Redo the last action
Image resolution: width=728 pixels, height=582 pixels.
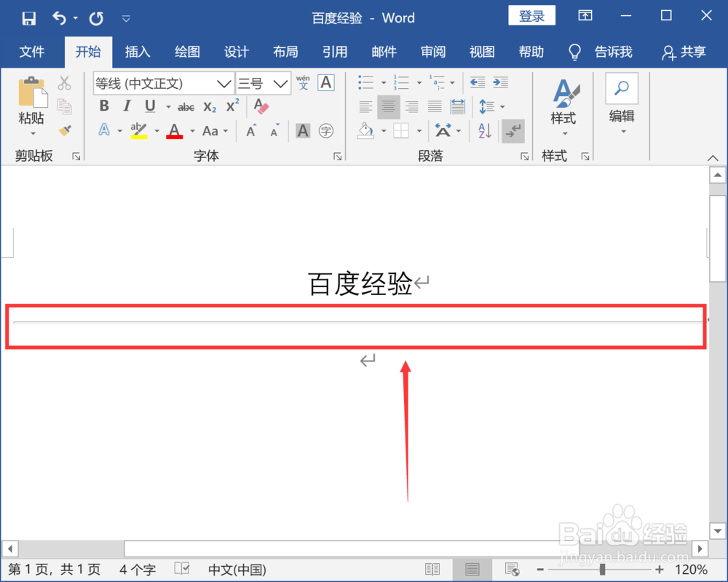coord(96,19)
